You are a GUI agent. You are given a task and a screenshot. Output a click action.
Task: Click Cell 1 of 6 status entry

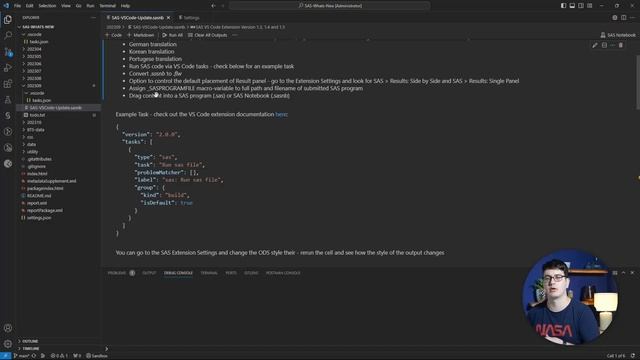[x=616, y=356]
